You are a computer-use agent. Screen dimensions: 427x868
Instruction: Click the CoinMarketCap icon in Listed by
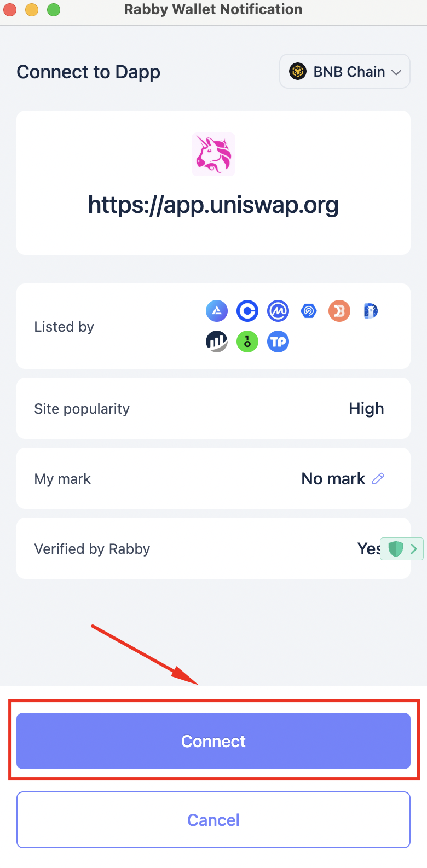point(278,311)
